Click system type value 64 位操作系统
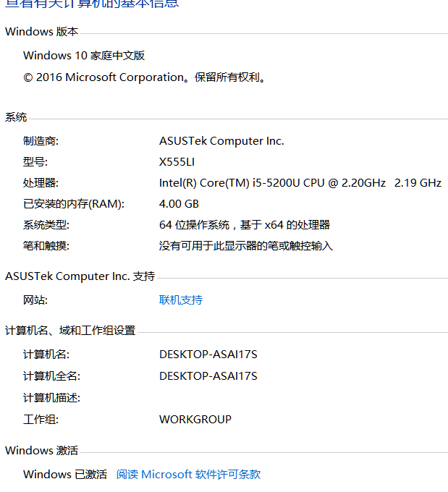Image resolution: width=448 pixels, height=492 pixels. (x=245, y=225)
